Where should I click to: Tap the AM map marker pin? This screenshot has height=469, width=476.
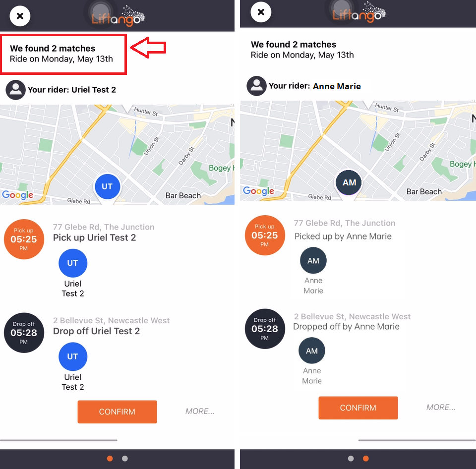(x=349, y=183)
